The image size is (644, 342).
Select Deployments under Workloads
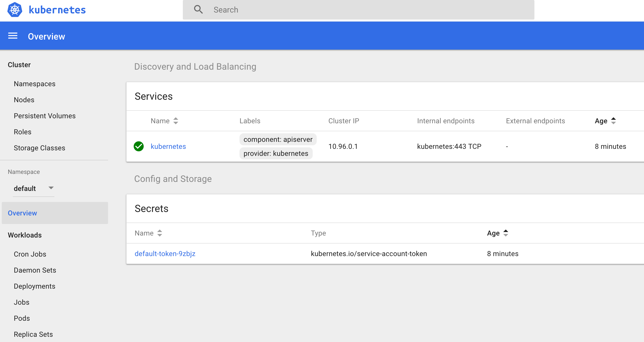(34, 286)
